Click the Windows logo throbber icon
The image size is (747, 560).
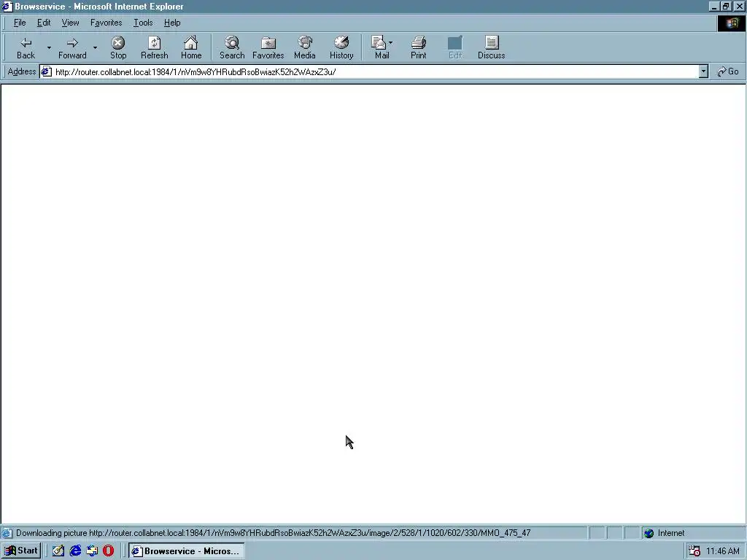pyautogui.click(x=731, y=23)
